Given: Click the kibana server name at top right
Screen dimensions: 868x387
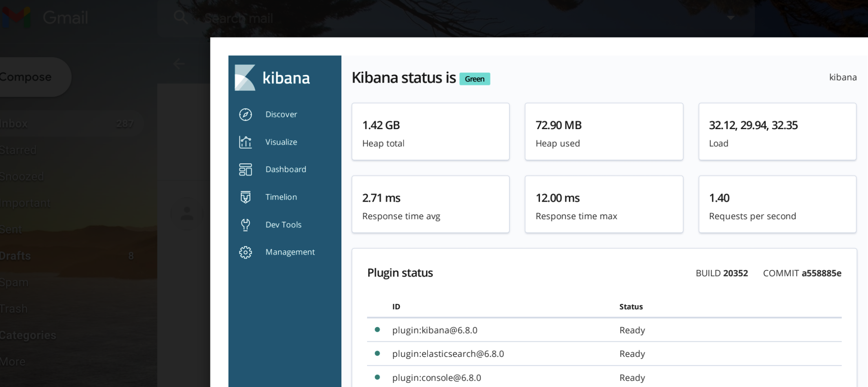Looking at the screenshot, I should tap(843, 77).
